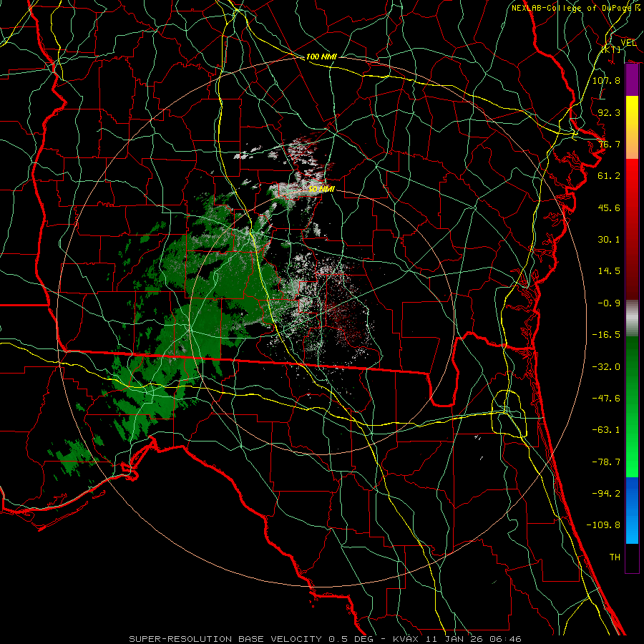Click the red segment of the color bar
Image resolution: width=644 pixels, height=644 pixels.
tap(632, 229)
